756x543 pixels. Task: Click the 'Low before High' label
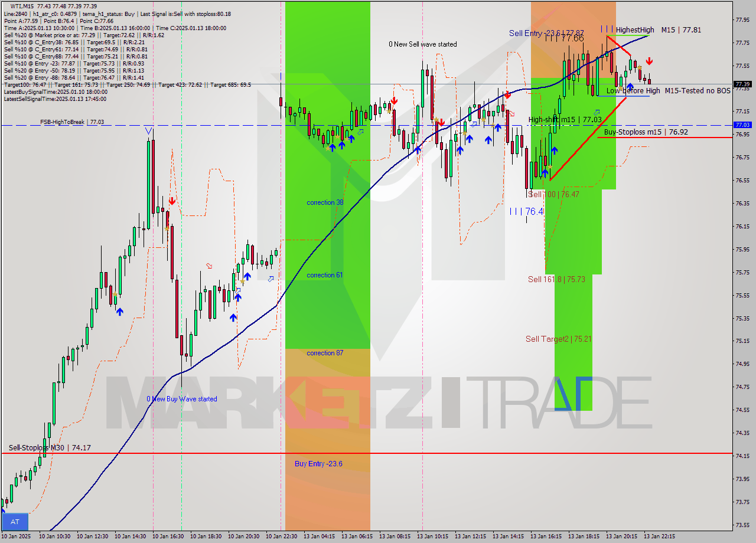point(633,90)
